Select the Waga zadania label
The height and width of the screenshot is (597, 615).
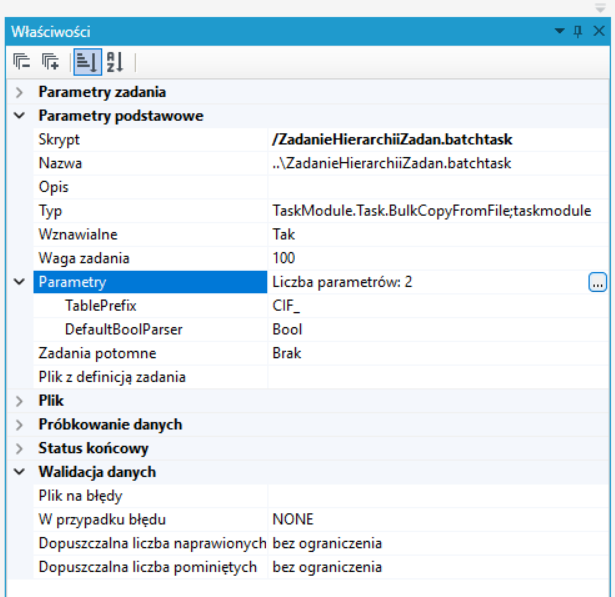pyautogui.click(x=84, y=258)
